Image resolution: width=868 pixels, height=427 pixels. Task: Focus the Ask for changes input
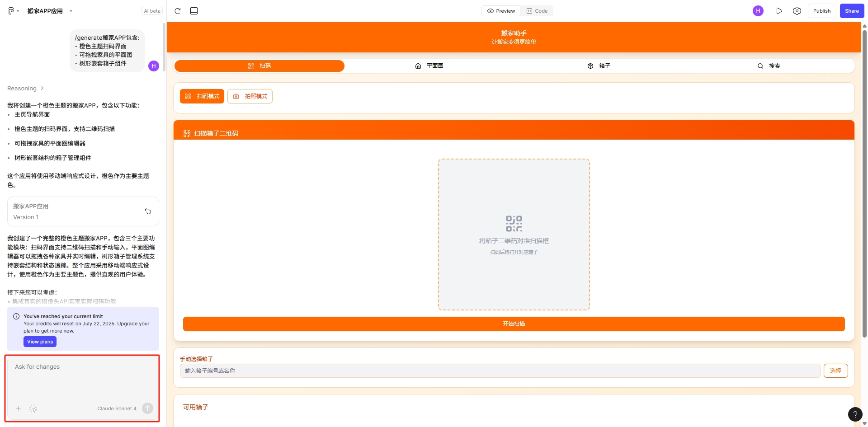(82, 377)
